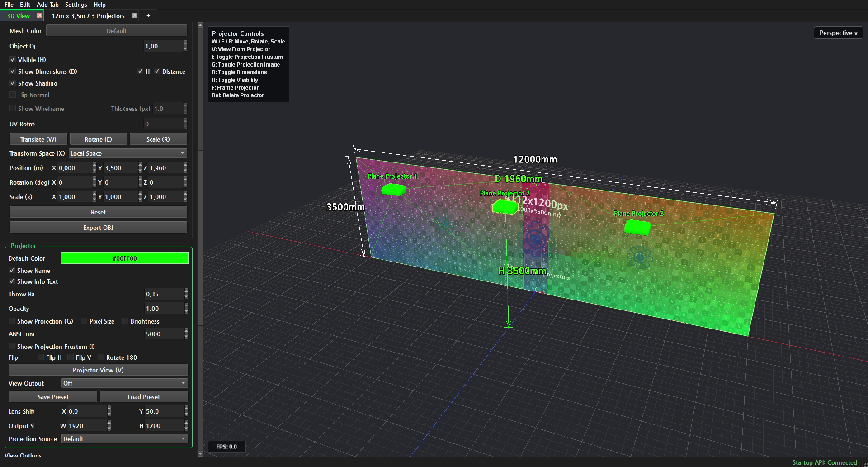The height and width of the screenshot is (467, 868).
Task: Open the Settings menu
Action: pyautogui.click(x=76, y=5)
